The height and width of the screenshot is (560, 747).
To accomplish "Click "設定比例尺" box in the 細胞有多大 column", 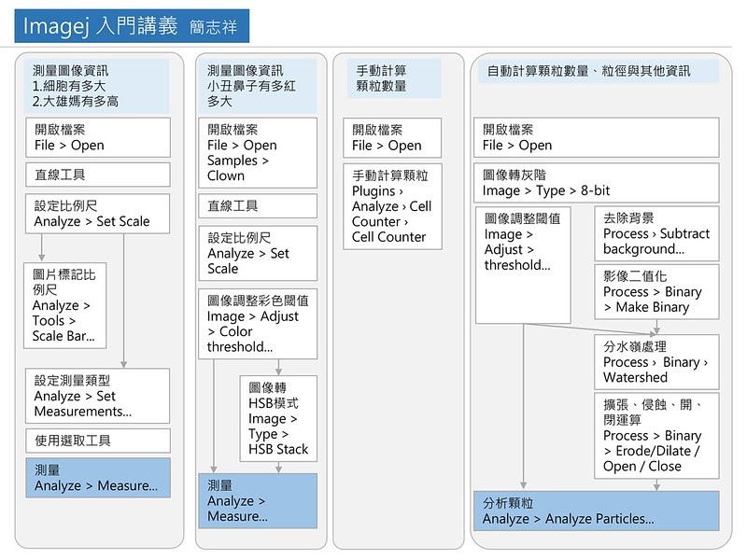I will point(98,214).
